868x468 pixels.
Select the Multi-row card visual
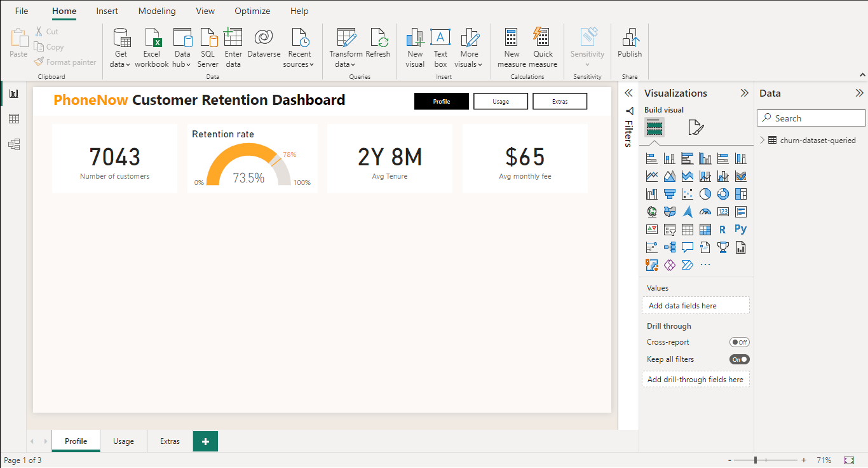[x=741, y=212]
